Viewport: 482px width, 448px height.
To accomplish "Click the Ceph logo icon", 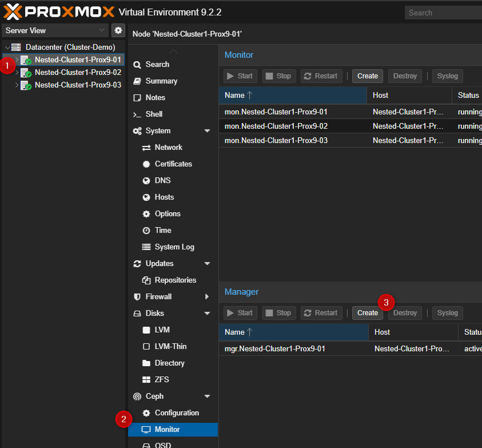I will pyautogui.click(x=137, y=397).
